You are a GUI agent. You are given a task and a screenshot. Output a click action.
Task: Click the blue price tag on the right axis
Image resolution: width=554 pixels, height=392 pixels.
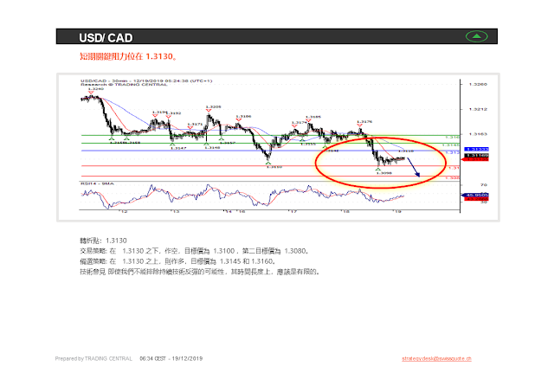[477, 150]
